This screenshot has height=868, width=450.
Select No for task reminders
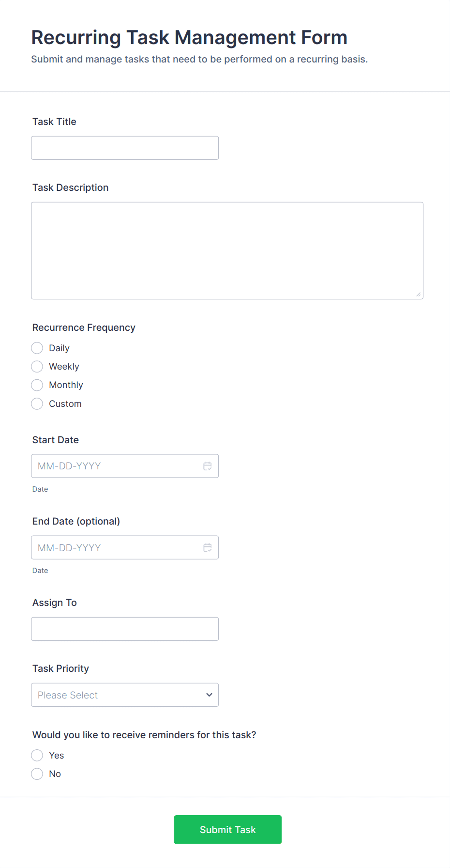(x=37, y=774)
